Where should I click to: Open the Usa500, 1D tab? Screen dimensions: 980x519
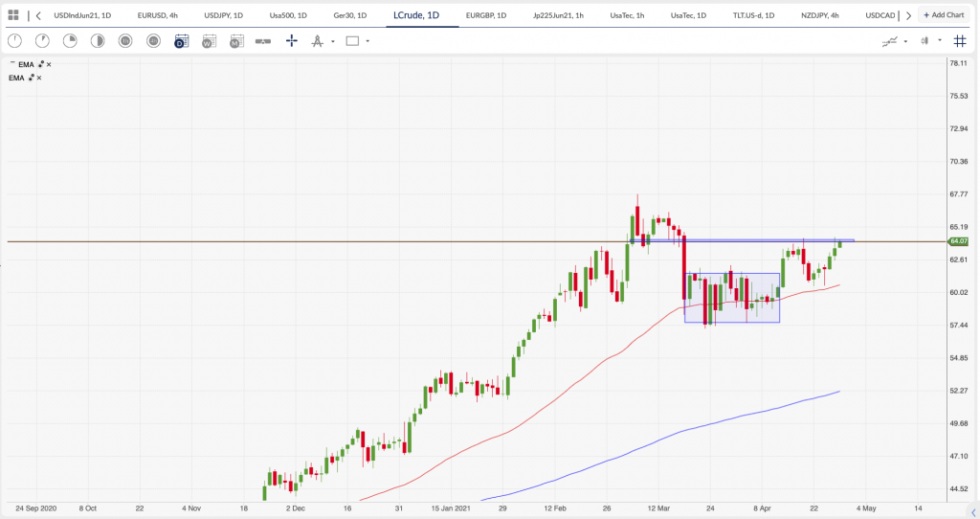coord(288,15)
